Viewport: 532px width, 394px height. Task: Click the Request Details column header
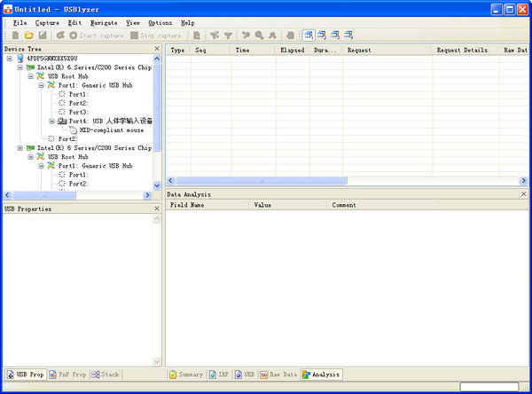[465, 51]
